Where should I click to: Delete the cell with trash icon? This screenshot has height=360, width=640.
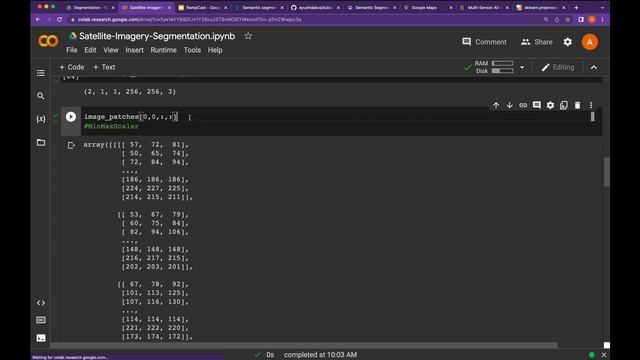tap(577, 105)
